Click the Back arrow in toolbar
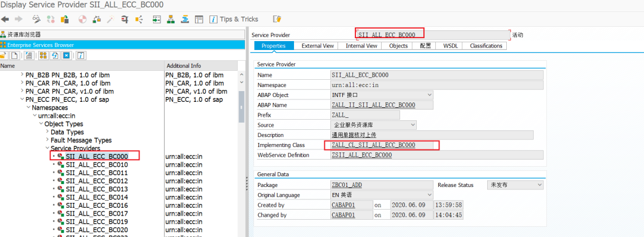The height and width of the screenshot is (237, 644). click(x=5, y=19)
